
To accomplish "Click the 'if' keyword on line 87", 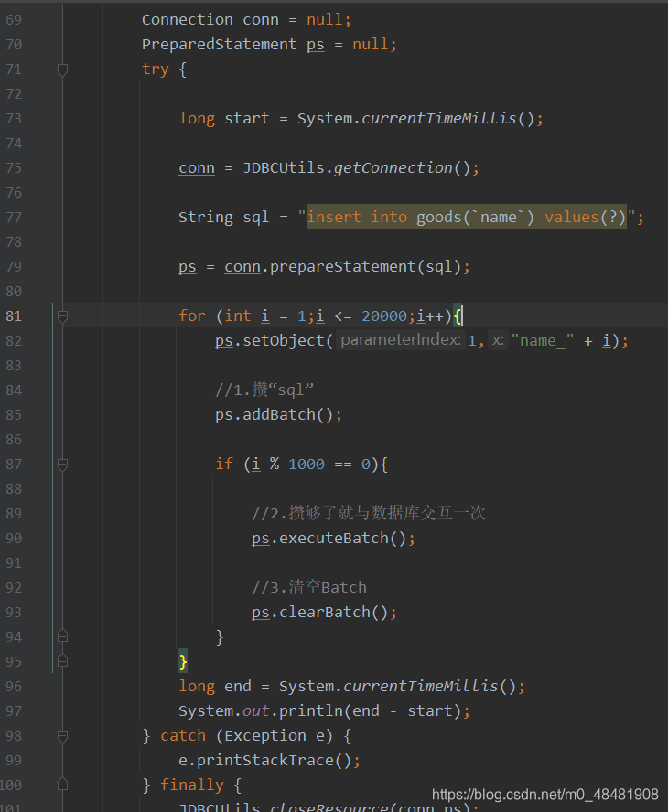I will click(x=224, y=464).
